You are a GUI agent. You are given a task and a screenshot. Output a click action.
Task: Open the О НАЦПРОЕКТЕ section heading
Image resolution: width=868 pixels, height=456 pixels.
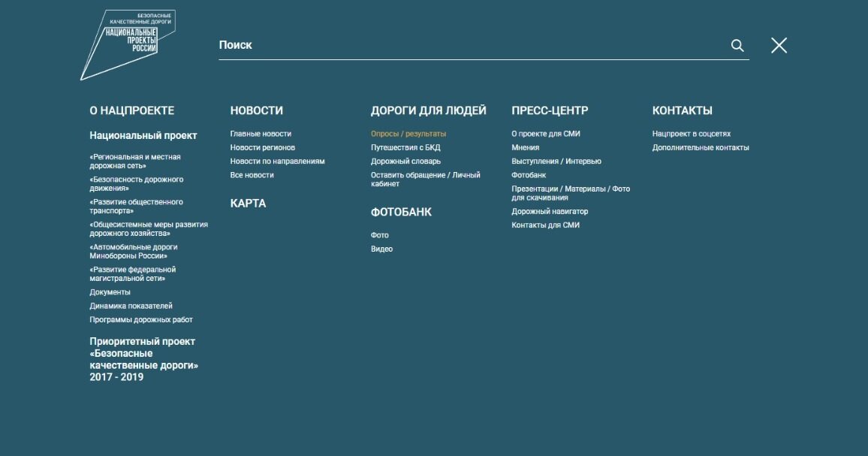131,110
